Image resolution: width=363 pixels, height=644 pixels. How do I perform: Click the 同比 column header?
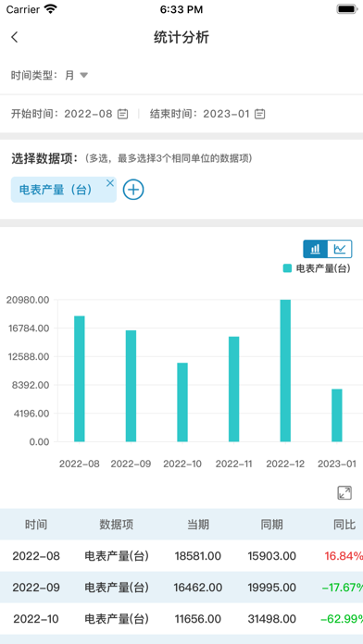coord(344,524)
